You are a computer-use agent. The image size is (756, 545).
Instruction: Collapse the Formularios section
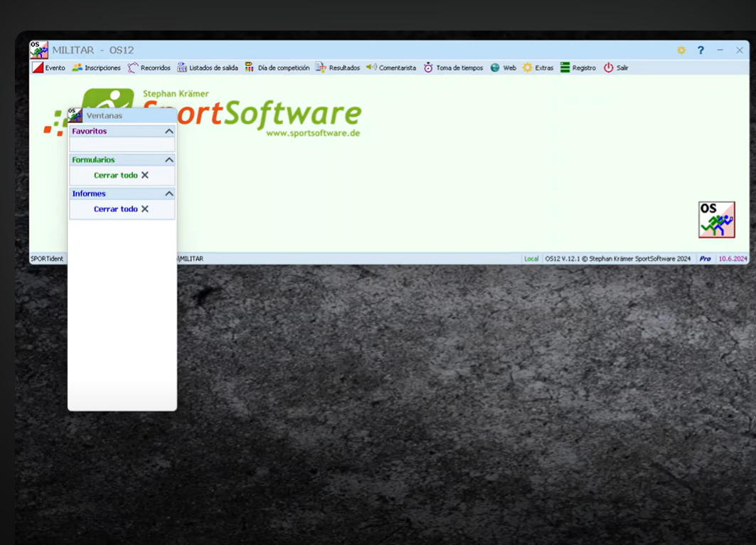(169, 160)
